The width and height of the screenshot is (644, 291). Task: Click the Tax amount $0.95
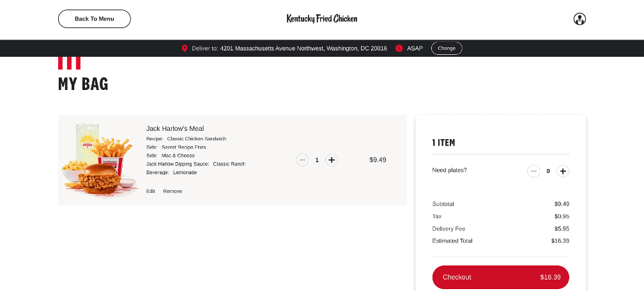point(562,216)
